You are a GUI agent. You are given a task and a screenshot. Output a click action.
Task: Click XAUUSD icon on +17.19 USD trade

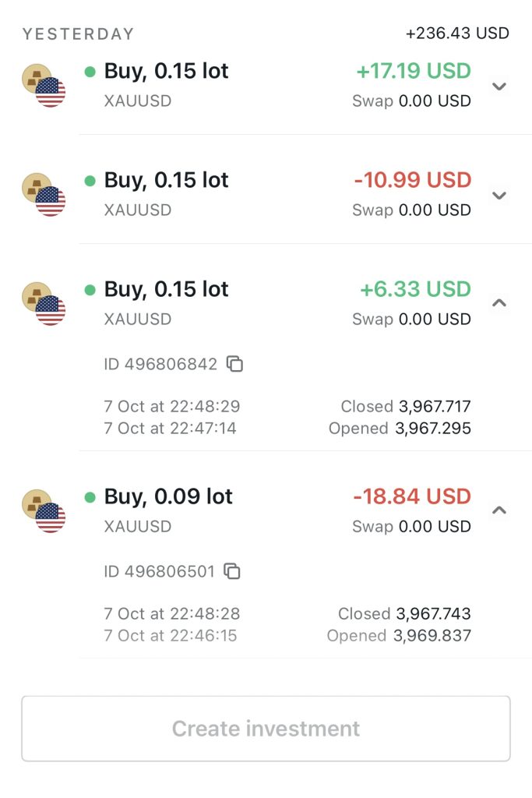44,86
